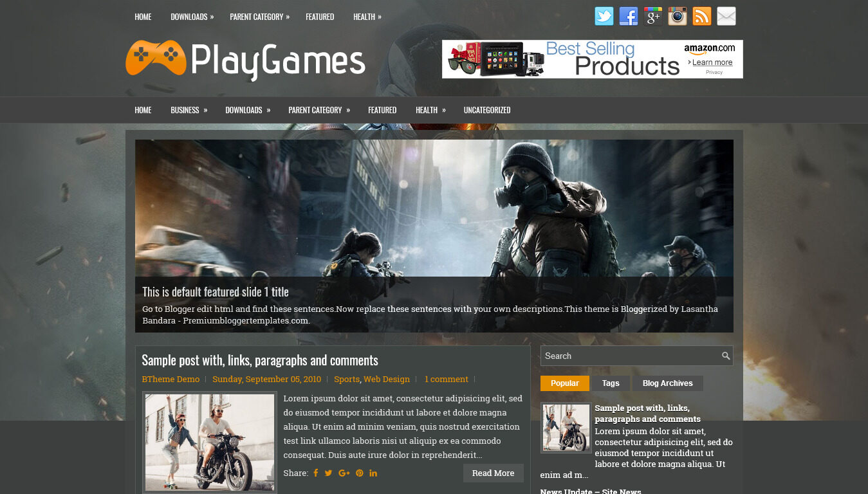Open the Uncategorized menu item
Viewport: 868px width, 494px height.
click(487, 110)
